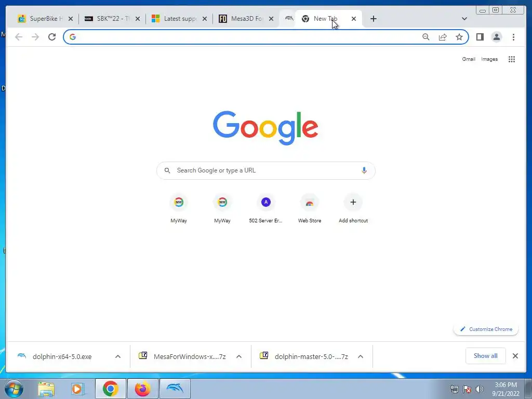Open Dolphin emulator from the taskbar
Image resolution: width=532 pixels, height=399 pixels.
point(175,389)
